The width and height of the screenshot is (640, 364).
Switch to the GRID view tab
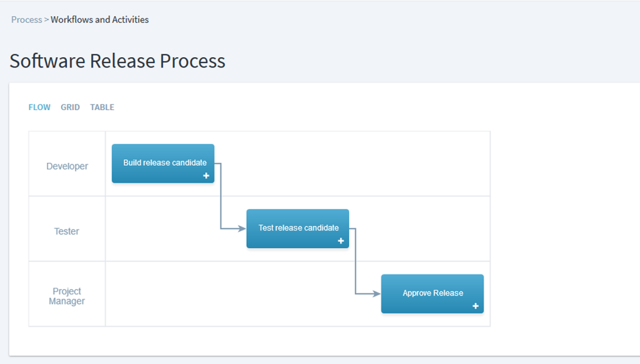(x=71, y=107)
